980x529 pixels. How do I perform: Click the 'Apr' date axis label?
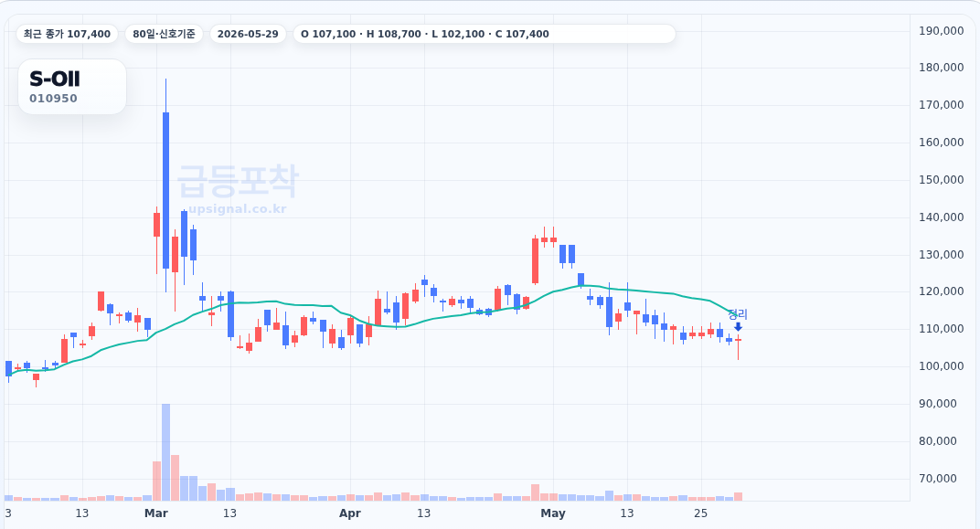coord(350,513)
